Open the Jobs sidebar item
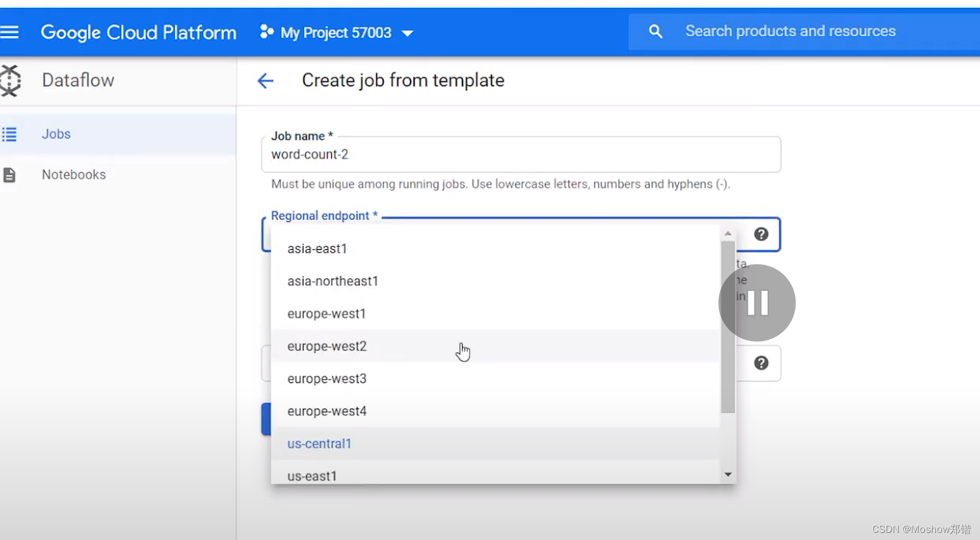 click(x=118, y=134)
